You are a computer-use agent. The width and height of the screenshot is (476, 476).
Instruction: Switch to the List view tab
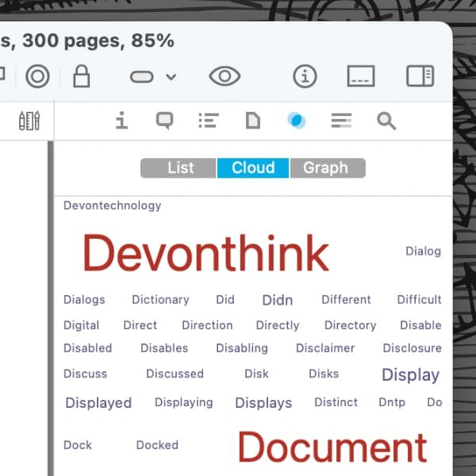tap(180, 168)
